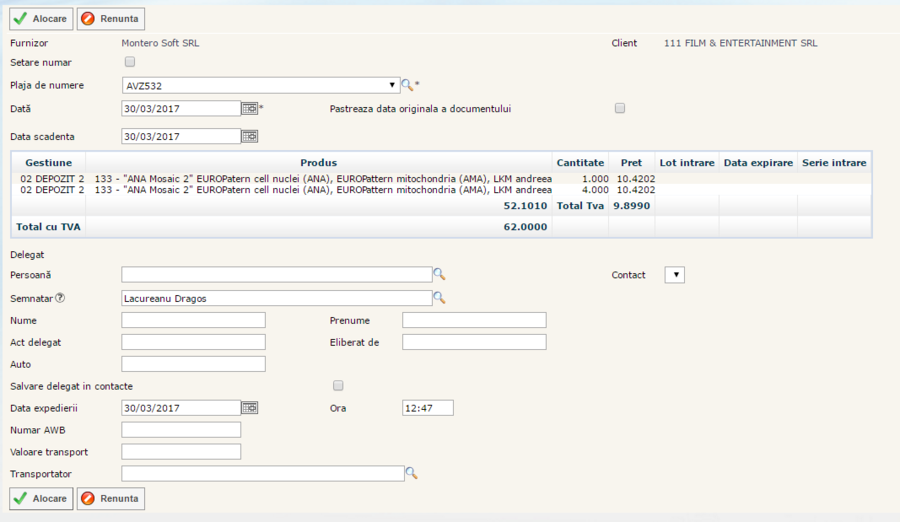Enable the Setare numar checkbox
900x522 pixels.
pyautogui.click(x=130, y=62)
